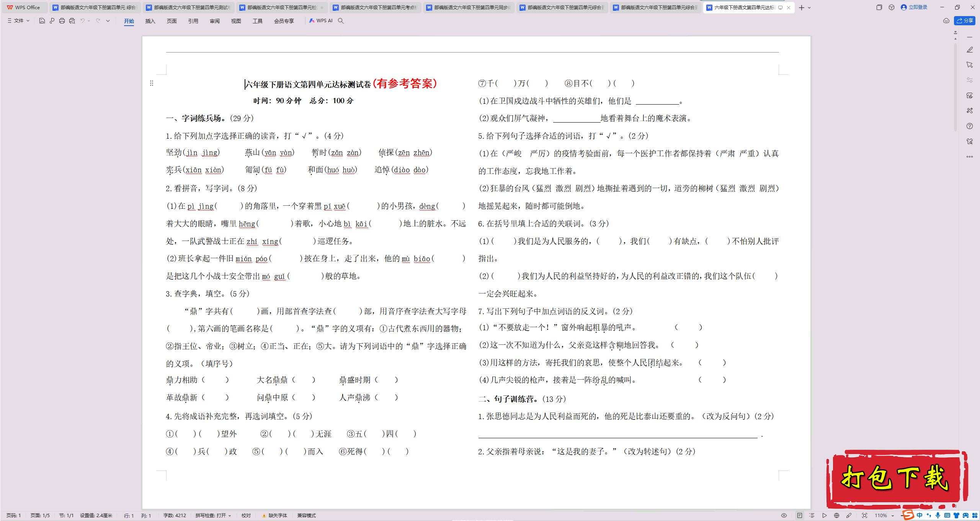The width and height of the screenshot is (980, 521).
Task: Click the 3D cube icon in title bar
Action: pyautogui.click(x=892, y=7)
